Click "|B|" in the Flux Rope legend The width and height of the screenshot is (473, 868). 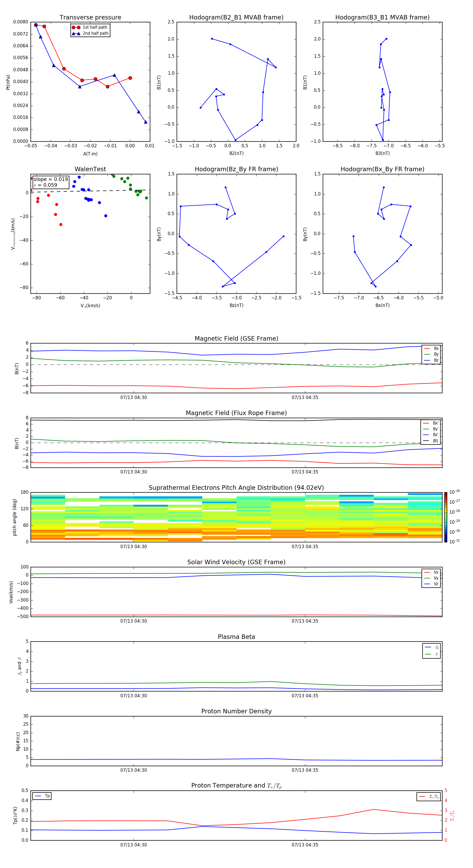coord(435,441)
